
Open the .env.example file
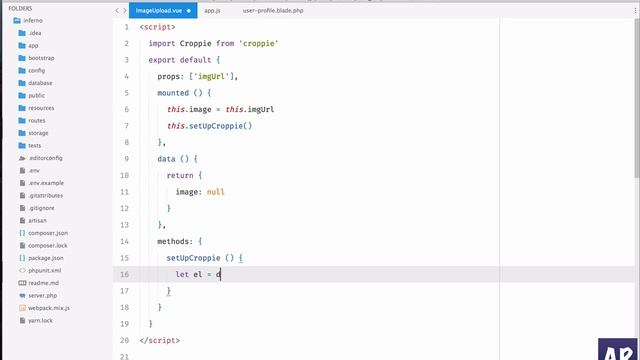point(46,183)
